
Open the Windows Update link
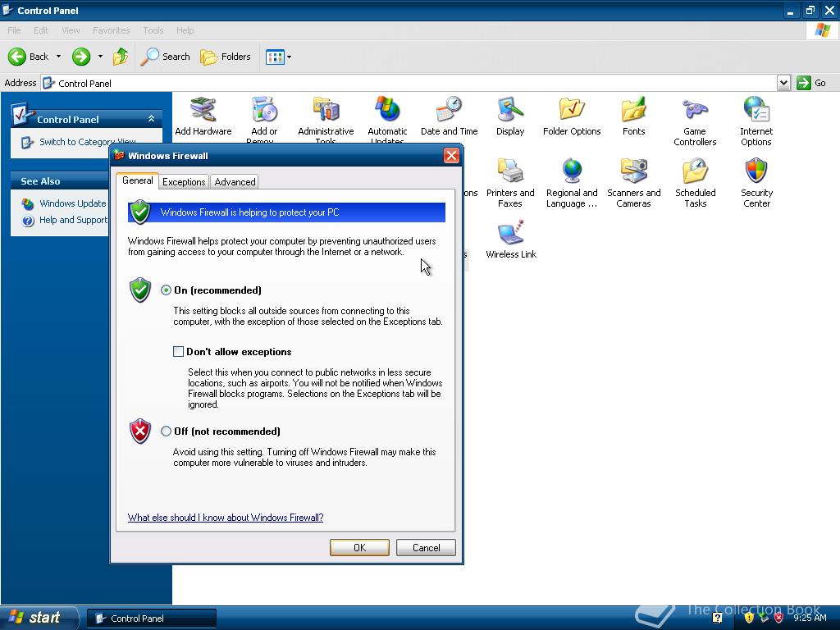(x=72, y=203)
